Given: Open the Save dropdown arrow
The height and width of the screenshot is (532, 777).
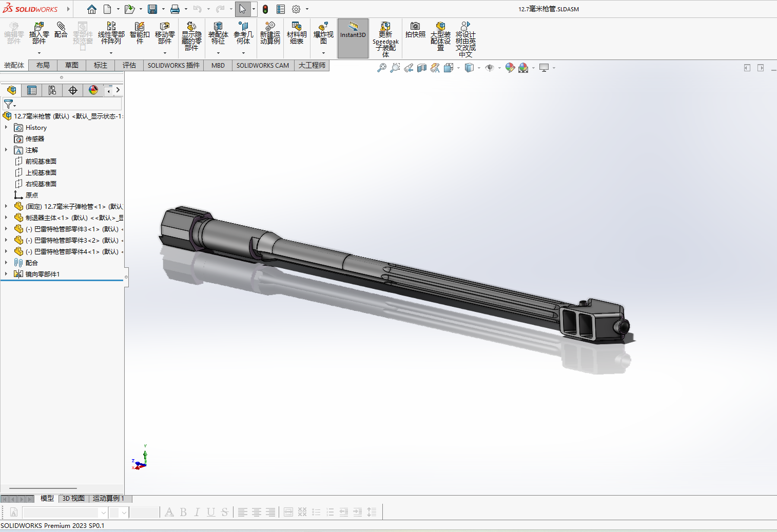Looking at the screenshot, I should pos(163,9).
